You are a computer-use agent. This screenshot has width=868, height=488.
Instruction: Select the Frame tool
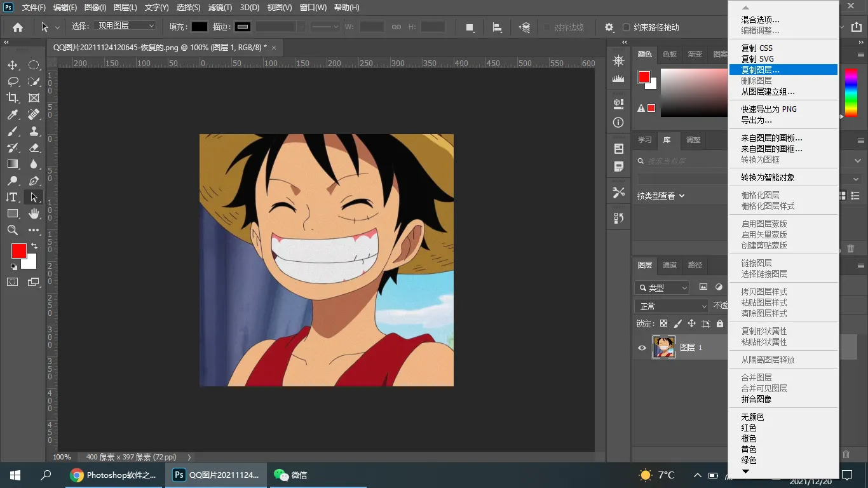[x=34, y=98]
